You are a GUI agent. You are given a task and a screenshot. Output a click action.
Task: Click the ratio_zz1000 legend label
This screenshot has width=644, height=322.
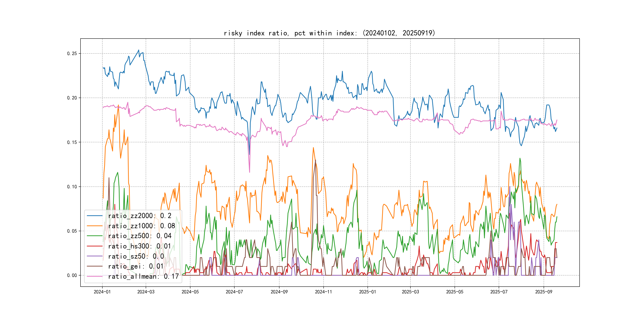[x=141, y=226]
